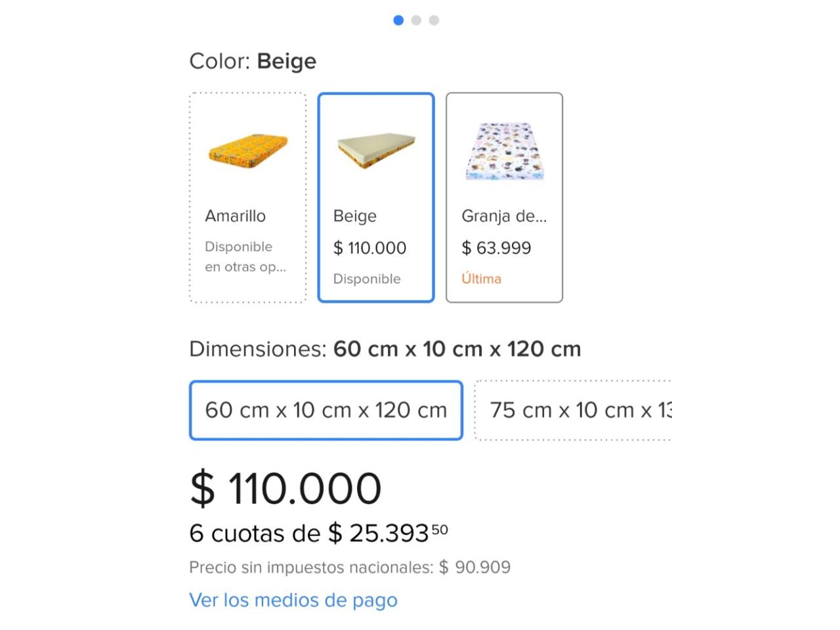Click the $ 63.999 price on Granja card
This screenshot has height=630, width=840.
(496, 248)
